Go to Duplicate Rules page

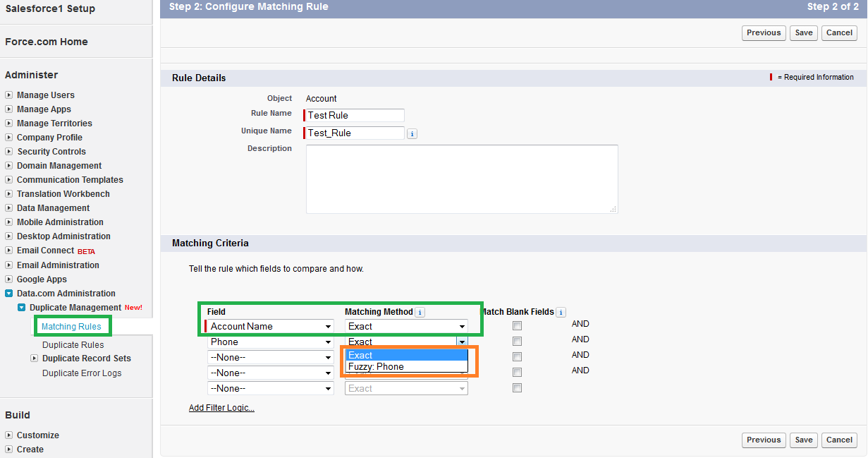click(73, 345)
